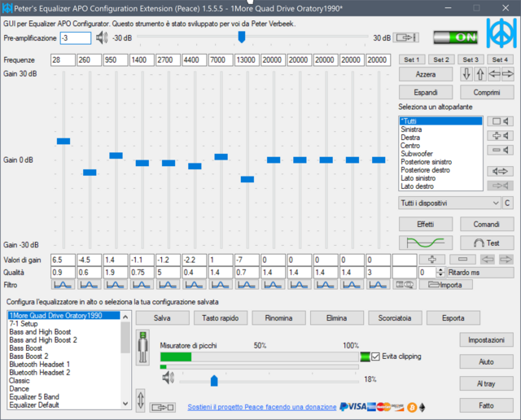Screen dimensions: 521x420
Task: Toggle the green ON power switch
Action: 456,37
